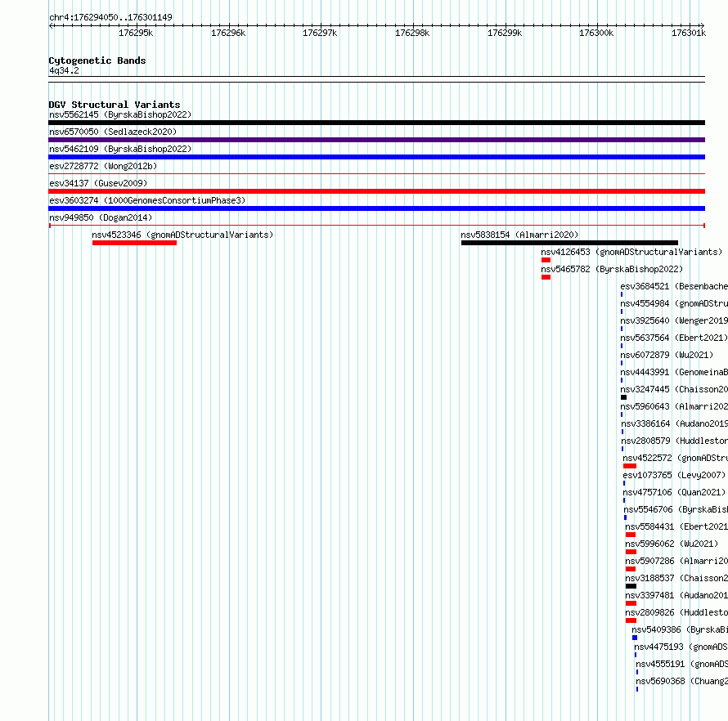Click the 176295k ruler position label
This screenshot has height=721, width=728.
[136, 33]
